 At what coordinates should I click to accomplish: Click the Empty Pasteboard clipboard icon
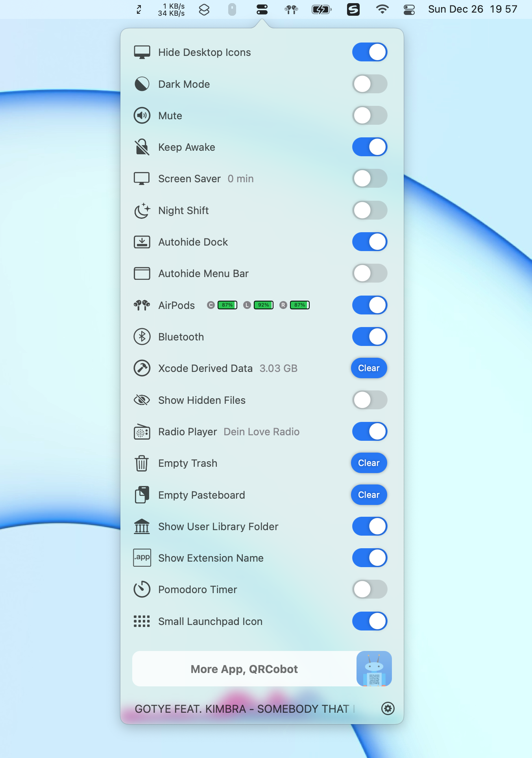click(x=142, y=495)
